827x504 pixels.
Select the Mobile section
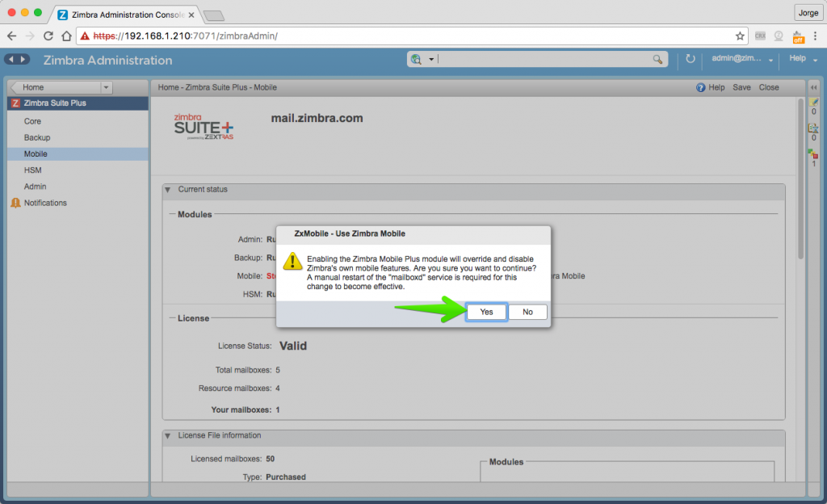point(78,154)
